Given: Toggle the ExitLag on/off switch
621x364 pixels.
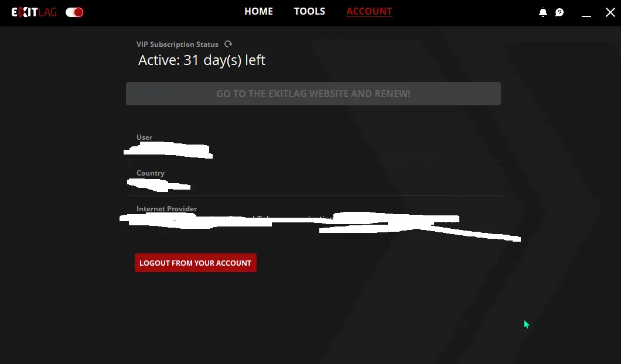Looking at the screenshot, I should (x=74, y=12).
